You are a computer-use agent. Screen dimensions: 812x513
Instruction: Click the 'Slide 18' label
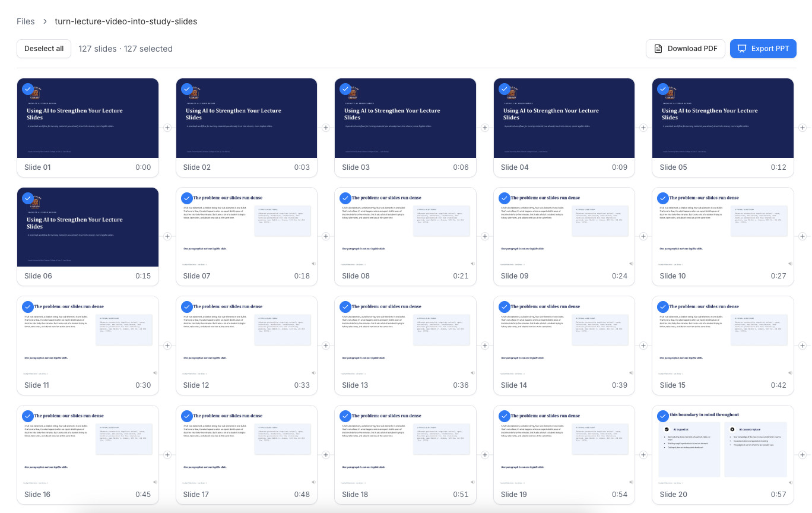355,495
